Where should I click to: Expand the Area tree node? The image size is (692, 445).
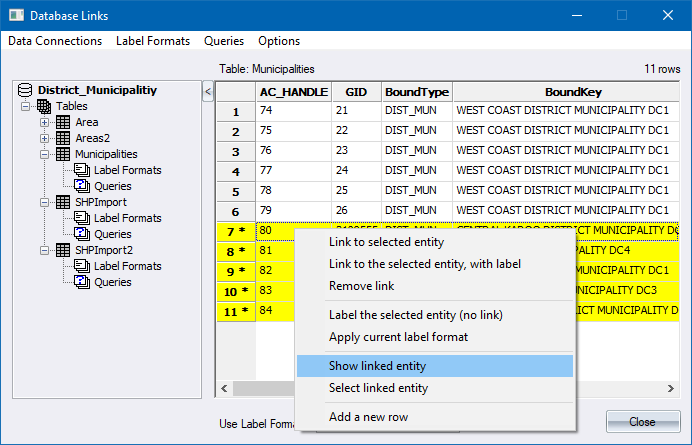click(45, 122)
